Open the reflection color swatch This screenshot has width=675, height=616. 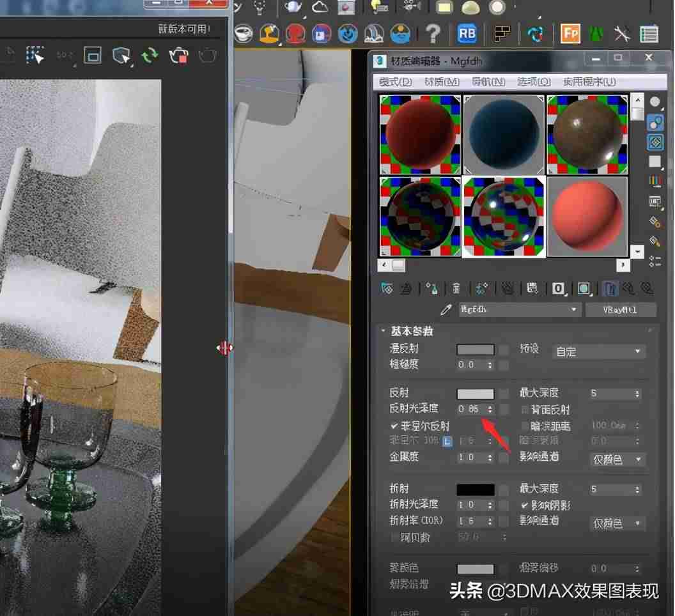click(x=476, y=394)
